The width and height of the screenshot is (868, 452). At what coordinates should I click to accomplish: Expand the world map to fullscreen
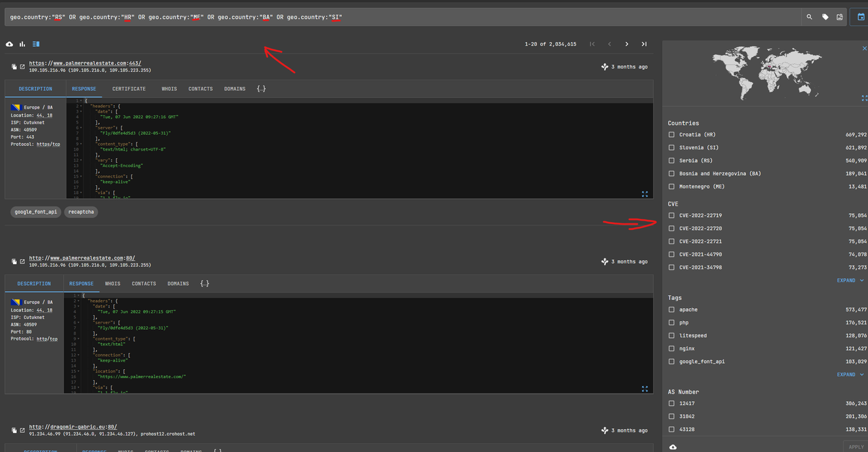(864, 98)
